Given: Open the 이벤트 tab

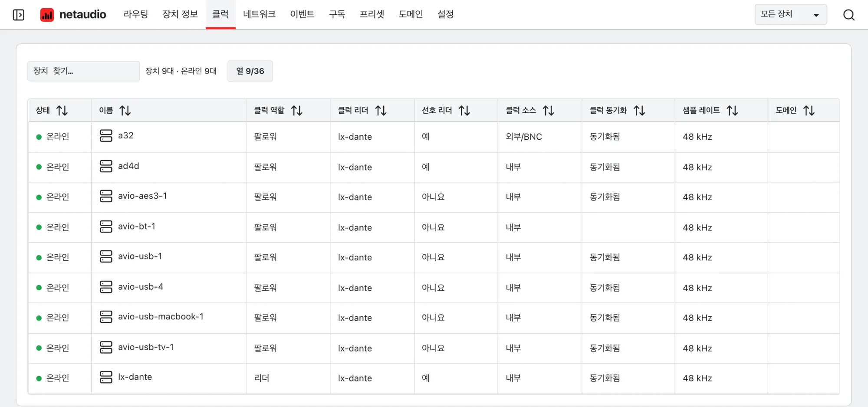Looking at the screenshot, I should [302, 14].
